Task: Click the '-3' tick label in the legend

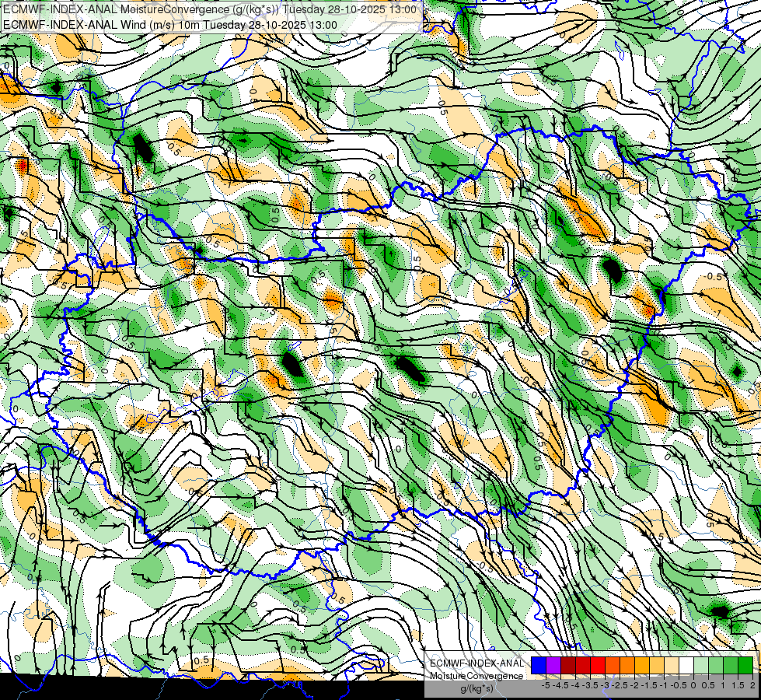Action: (x=606, y=685)
